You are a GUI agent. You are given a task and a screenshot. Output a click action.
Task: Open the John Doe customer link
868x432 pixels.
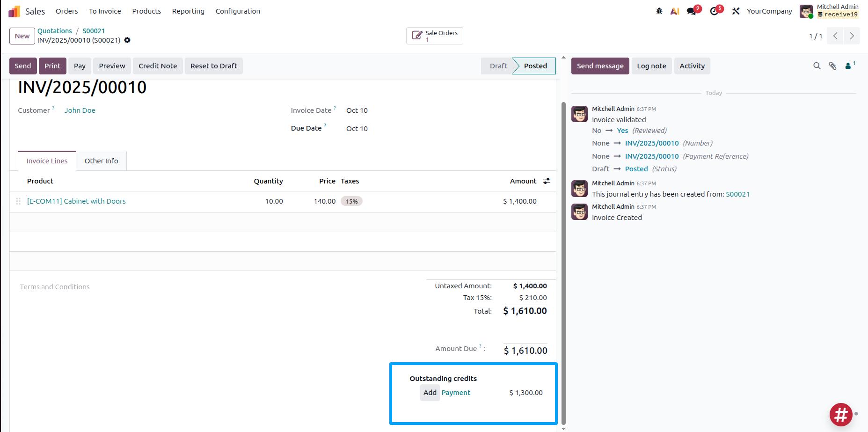tap(80, 110)
